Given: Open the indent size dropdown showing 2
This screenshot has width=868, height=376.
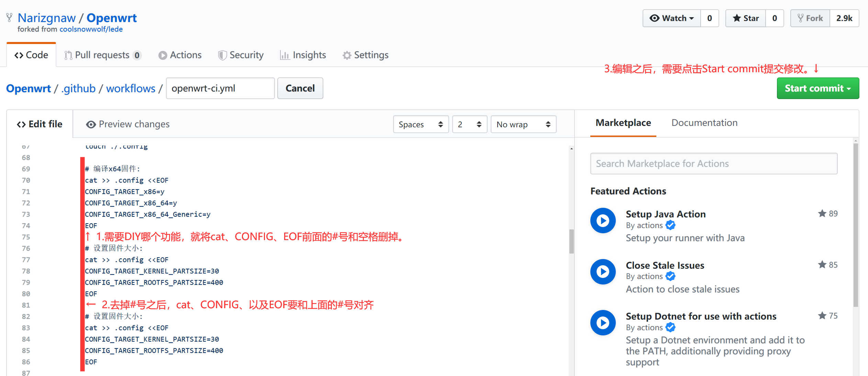Looking at the screenshot, I should point(469,124).
